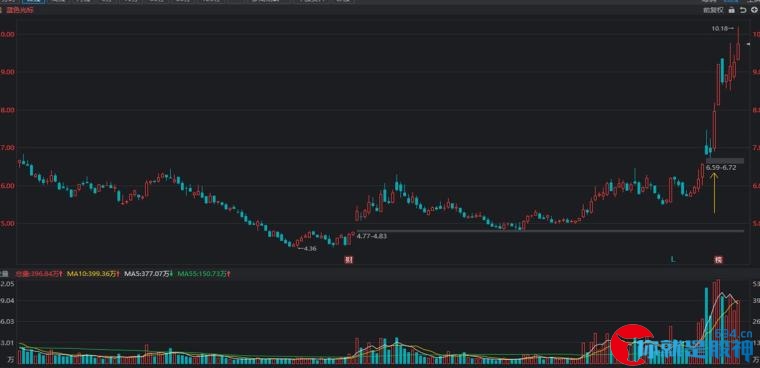Image resolution: width=760 pixels, height=368 pixels.
Task: Click the 4.36 low price label
Action: coord(307,248)
